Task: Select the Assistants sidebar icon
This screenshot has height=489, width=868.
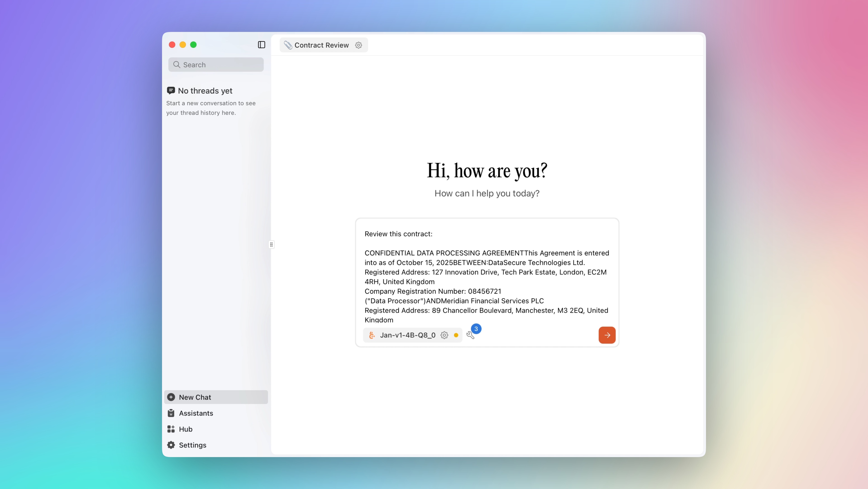Action: [171, 413]
